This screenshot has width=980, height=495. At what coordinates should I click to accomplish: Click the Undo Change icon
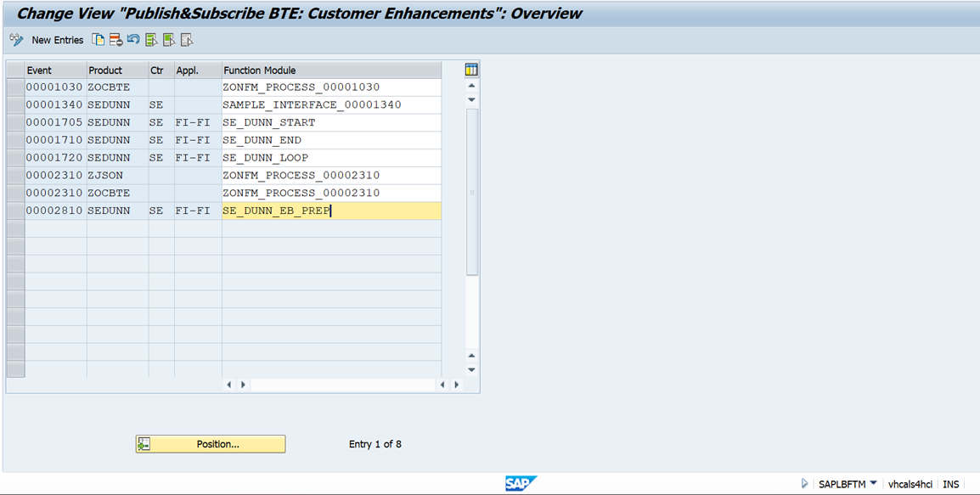pos(133,40)
